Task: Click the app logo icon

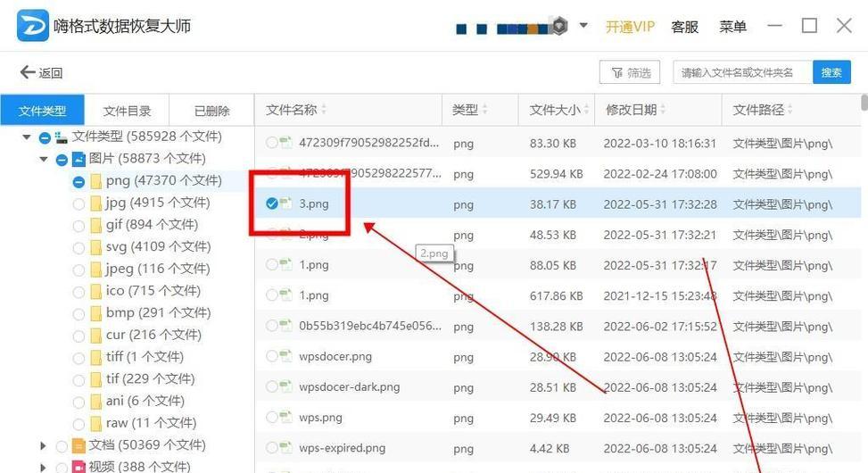Action: pos(33,26)
